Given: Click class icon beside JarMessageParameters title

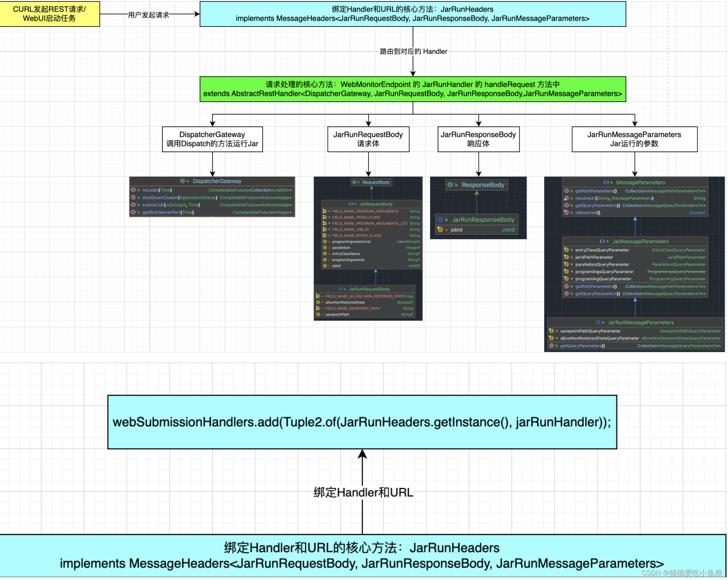Looking at the screenshot, I should [602, 241].
